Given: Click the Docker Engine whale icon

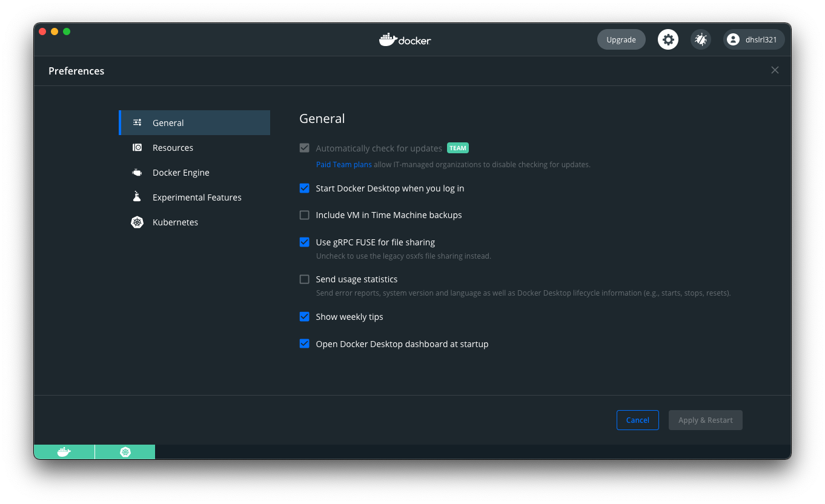Looking at the screenshot, I should (x=137, y=172).
